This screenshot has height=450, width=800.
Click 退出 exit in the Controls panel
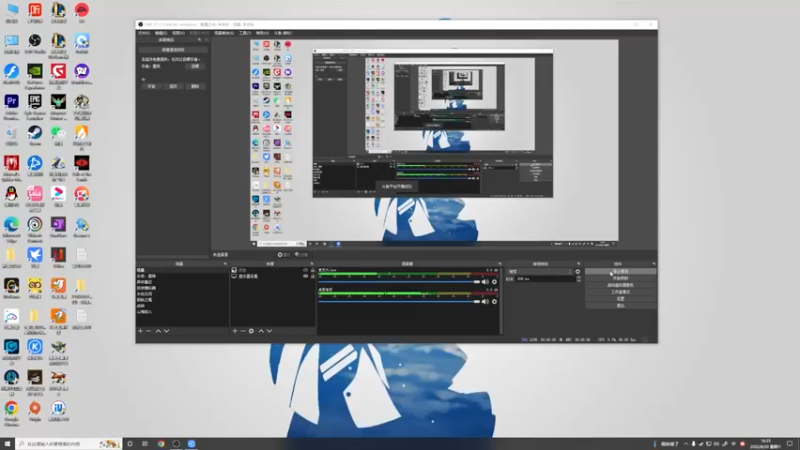[x=620, y=306]
